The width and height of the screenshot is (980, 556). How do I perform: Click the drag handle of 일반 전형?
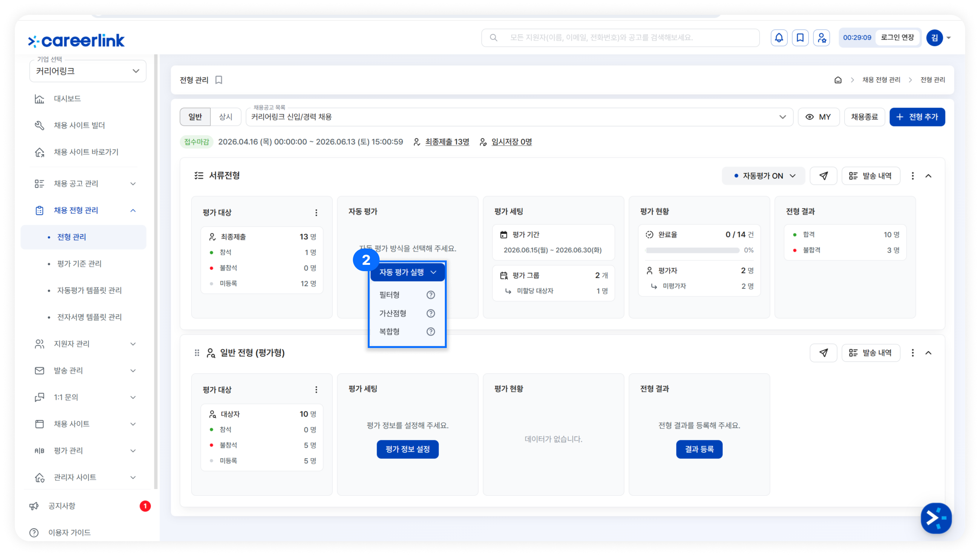click(x=197, y=353)
